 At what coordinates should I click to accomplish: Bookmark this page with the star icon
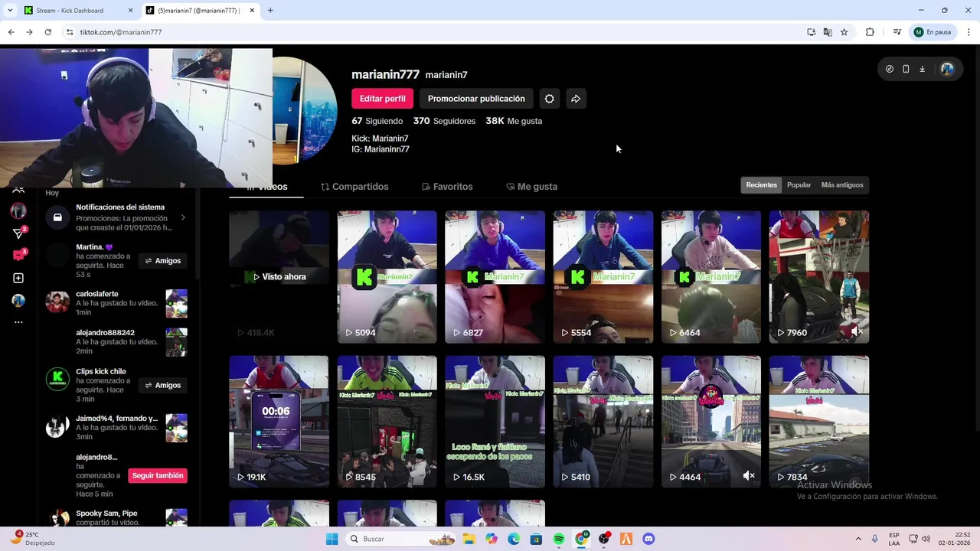(844, 32)
